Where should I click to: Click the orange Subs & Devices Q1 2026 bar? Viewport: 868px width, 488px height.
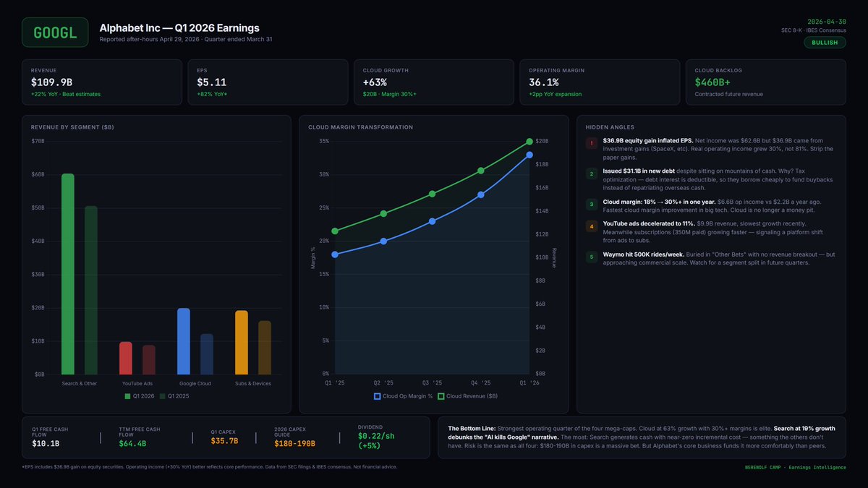click(x=242, y=343)
